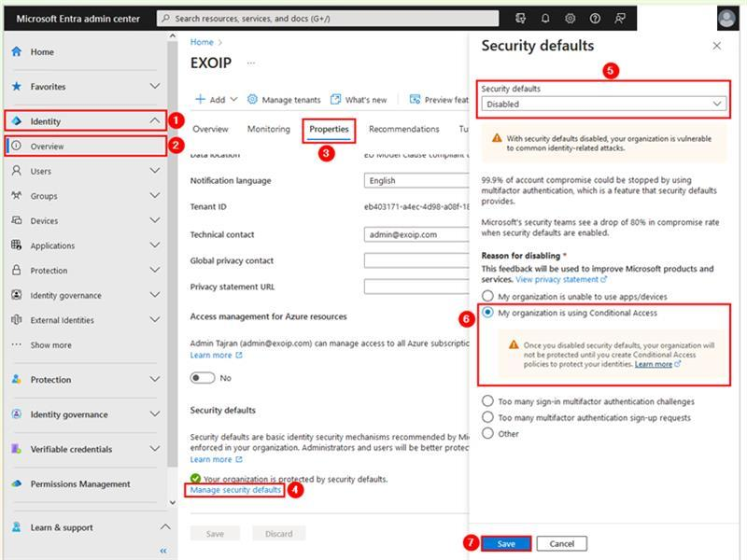The height and width of the screenshot is (560, 747).
Task: Toggle Access management for Azure resources switch
Action: [x=202, y=378]
